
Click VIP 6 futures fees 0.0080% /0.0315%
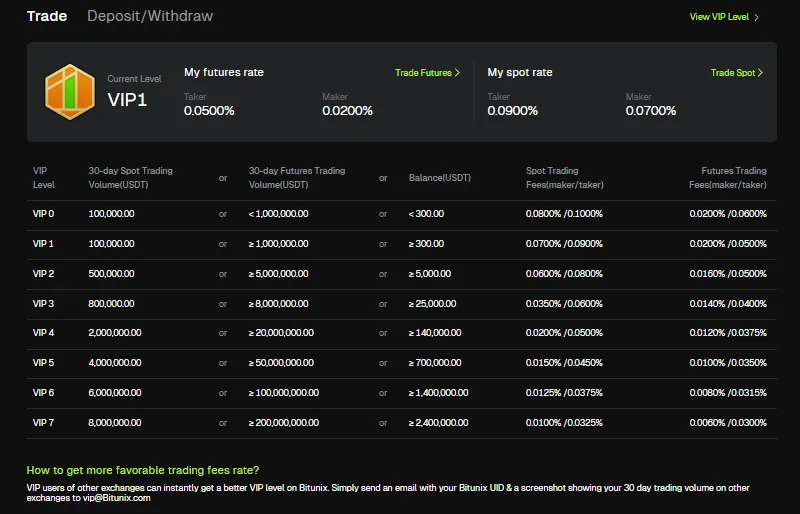[728, 393]
